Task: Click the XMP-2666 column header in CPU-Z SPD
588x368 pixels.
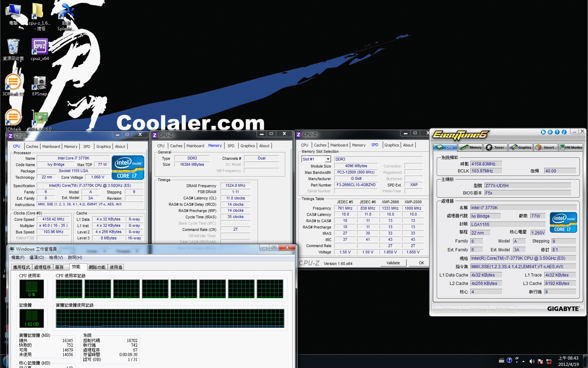Action: [x=390, y=202]
